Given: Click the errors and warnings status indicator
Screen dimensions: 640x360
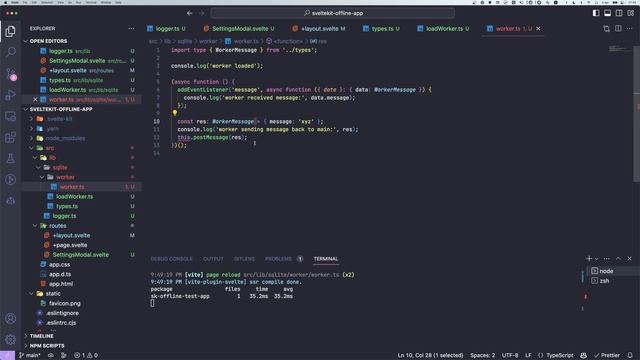Looking at the screenshot, I should [x=86, y=356].
